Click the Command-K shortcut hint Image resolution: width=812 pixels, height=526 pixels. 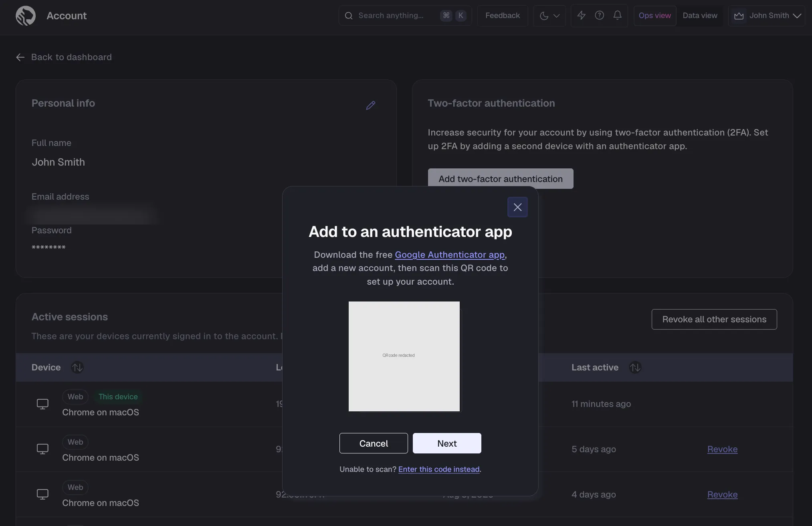pyautogui.click(x=453, y=16)
